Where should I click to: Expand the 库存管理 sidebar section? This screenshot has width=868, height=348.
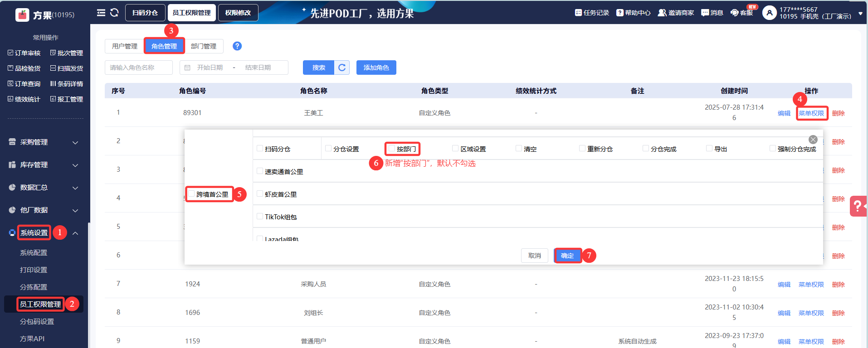[44, 165]
